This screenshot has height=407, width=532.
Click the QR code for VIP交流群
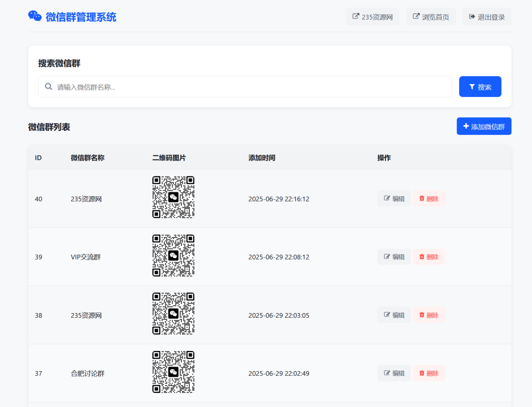click(x=174, y=256)
